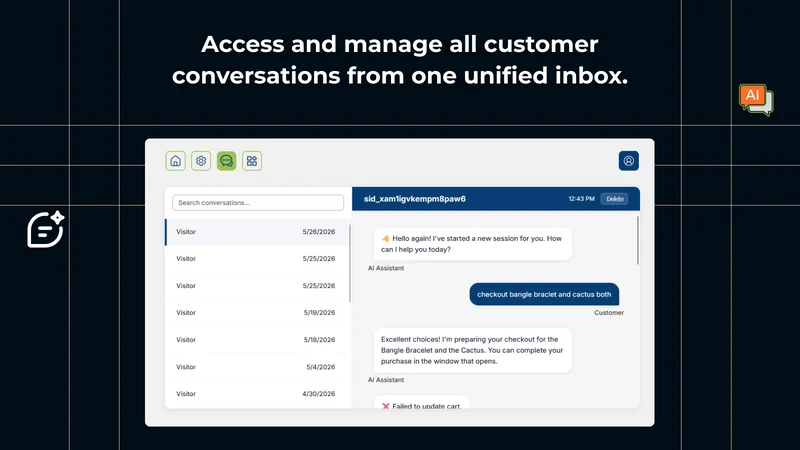Click the orange AI chat bubble icon
This screenshot has height=450, width=800.
756,99
